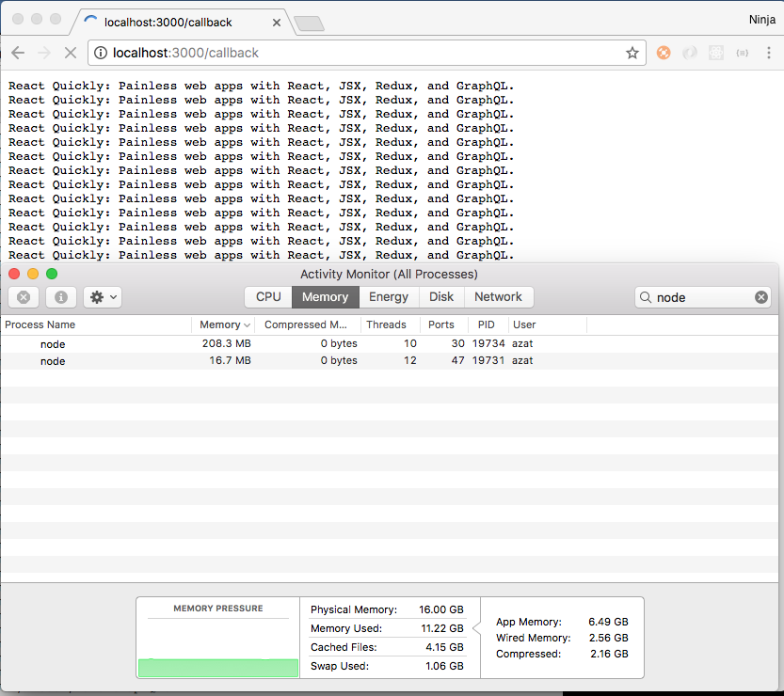Close the localhost:3000/callback tab
This screenshot has width=784, height=696.
(277, 23)
